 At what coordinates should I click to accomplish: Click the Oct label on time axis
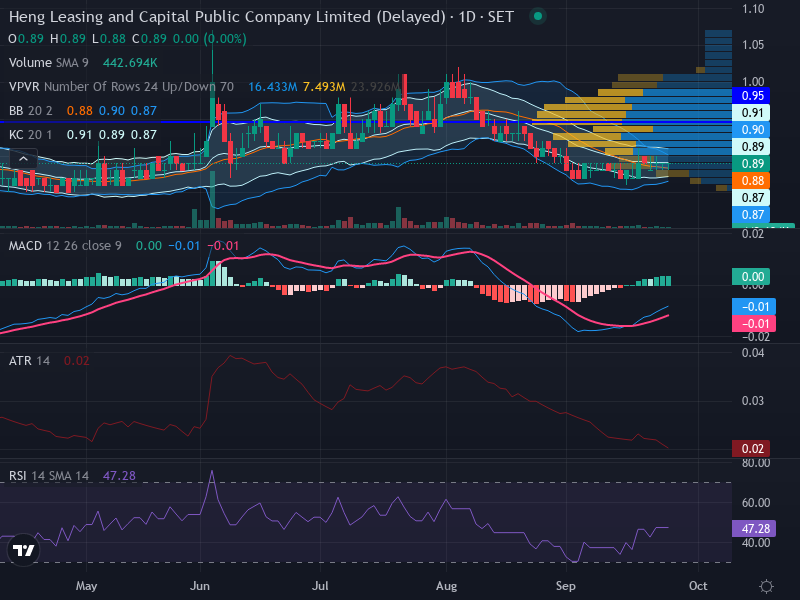[698, 586]
